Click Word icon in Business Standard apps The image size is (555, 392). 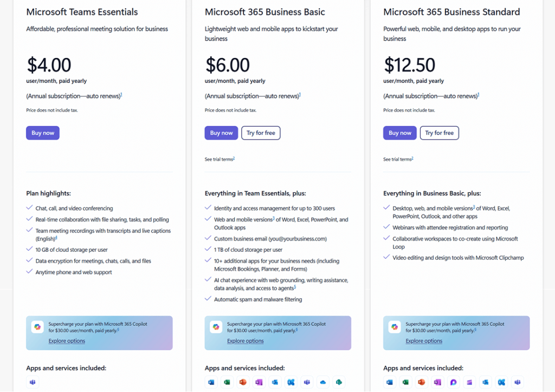389,382
